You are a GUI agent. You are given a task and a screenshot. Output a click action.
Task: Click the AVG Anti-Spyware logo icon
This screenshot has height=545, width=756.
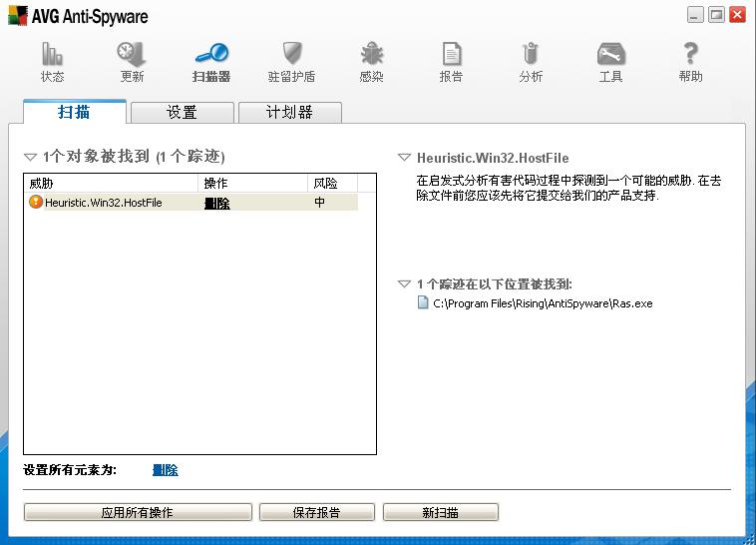click(x=18, y=15)
